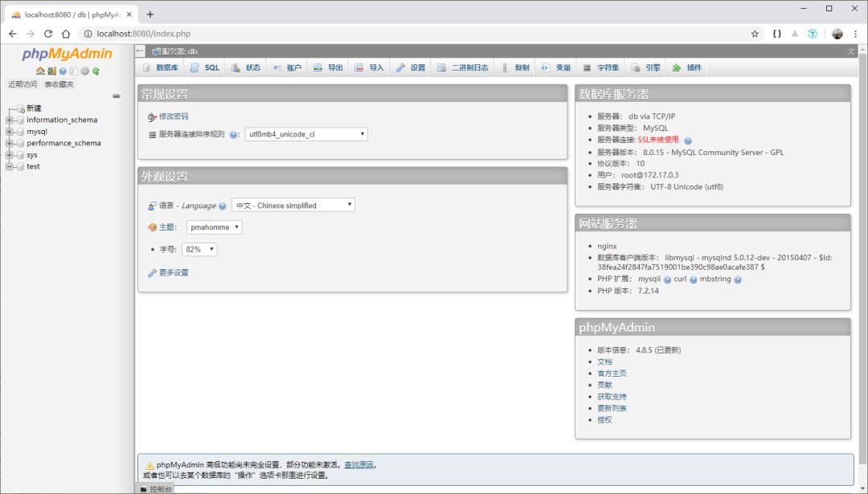
Task: Open the theme dropdown showing pmahomme
Action: click(x=214, y=227)
